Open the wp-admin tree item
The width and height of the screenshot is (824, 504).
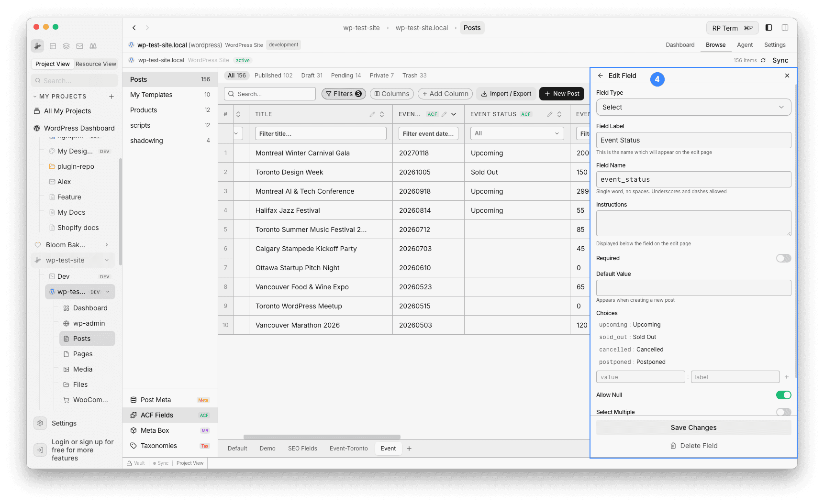coord(87,323)
